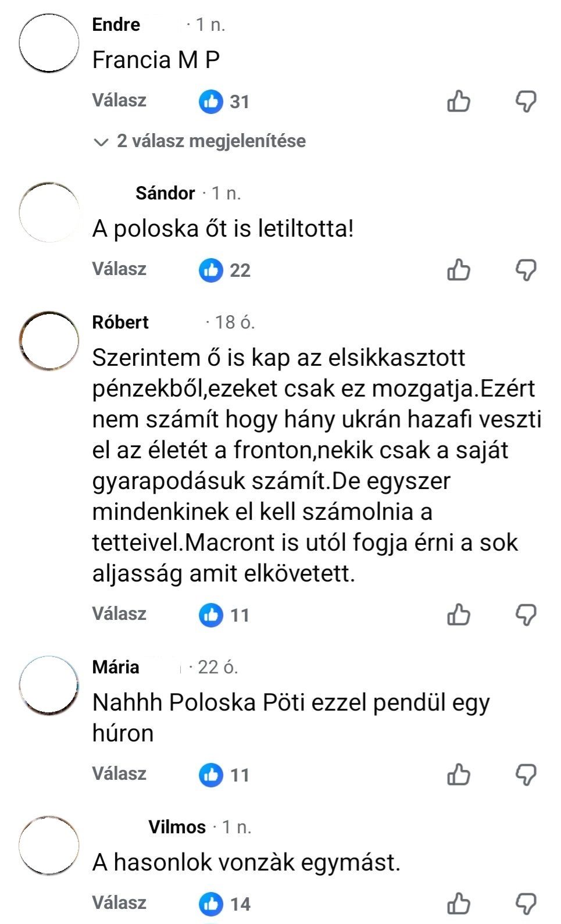Screen dimensions: 561x924
Task: Reply to Endre via Válasz
Action: [119, 101]
